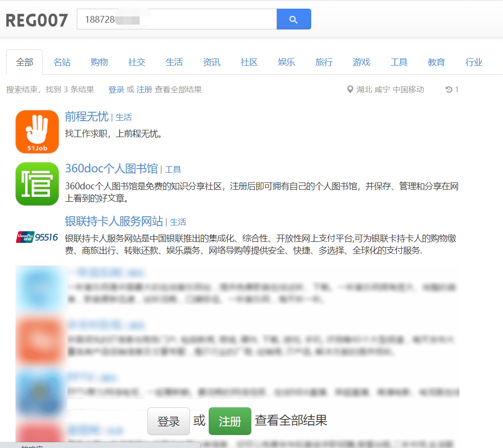Screen dimensions: 503x448
Task: Open the 银联持卡人服务网站 result title
Action: (x=114, y=221)
